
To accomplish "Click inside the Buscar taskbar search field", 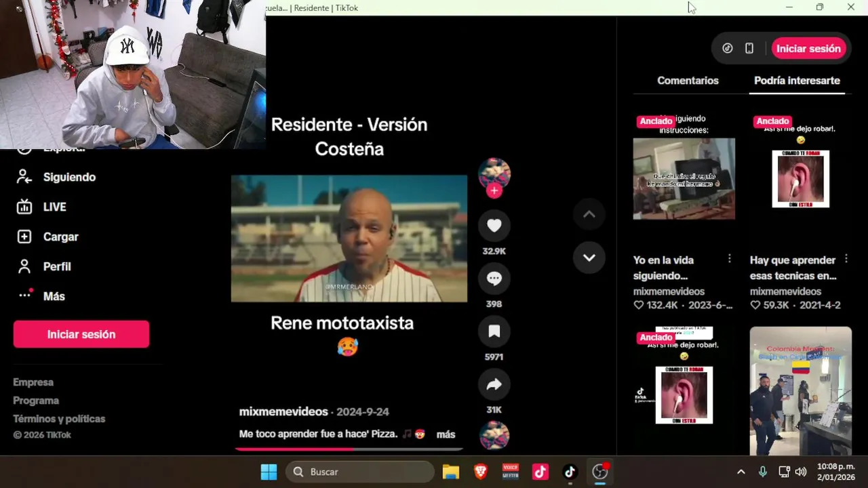I will (360, 472).
